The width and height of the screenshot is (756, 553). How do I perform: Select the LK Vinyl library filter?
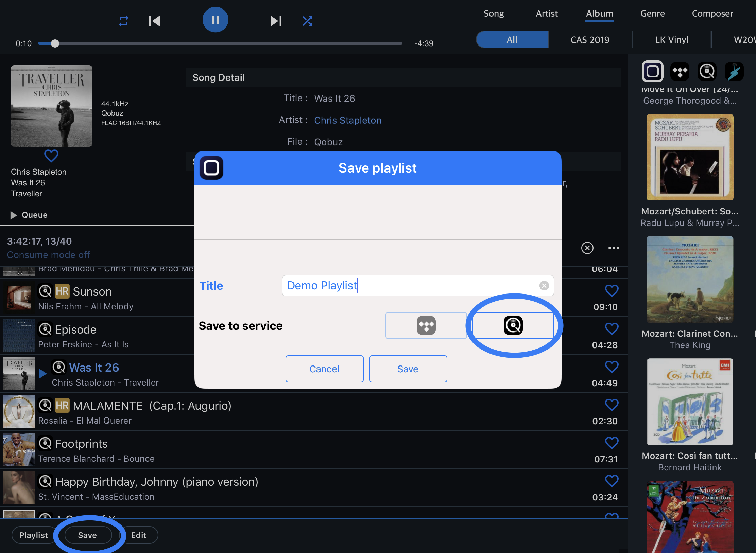(x=672, y=40)
